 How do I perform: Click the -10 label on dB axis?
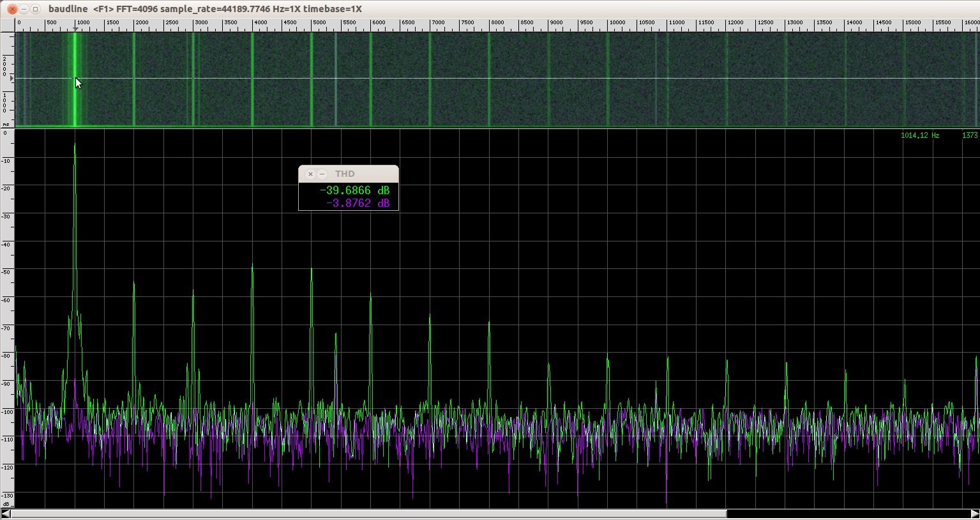coord(6,160)
